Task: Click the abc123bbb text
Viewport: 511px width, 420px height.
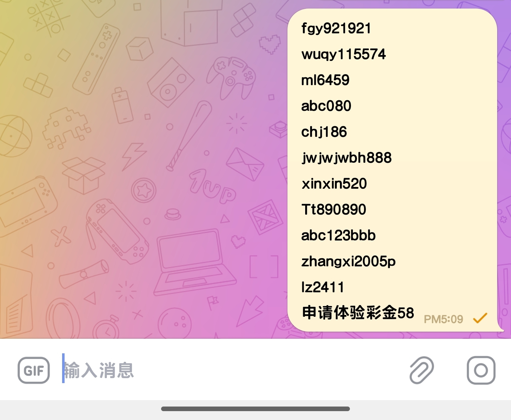Action: click(339, 236)
